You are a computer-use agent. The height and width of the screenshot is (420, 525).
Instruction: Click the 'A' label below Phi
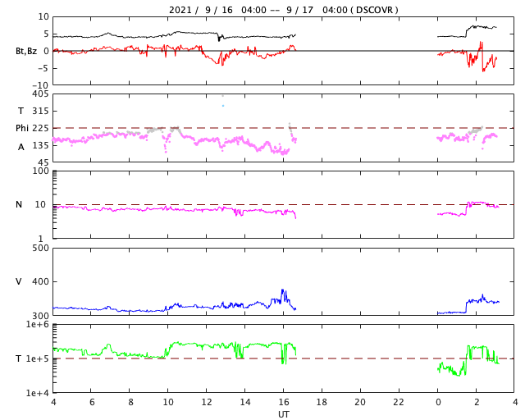(x=21, y=147)
